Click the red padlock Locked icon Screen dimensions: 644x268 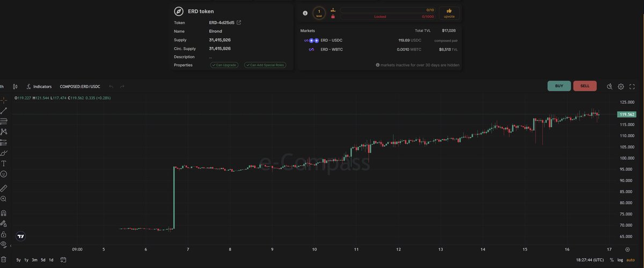[333, 17]
